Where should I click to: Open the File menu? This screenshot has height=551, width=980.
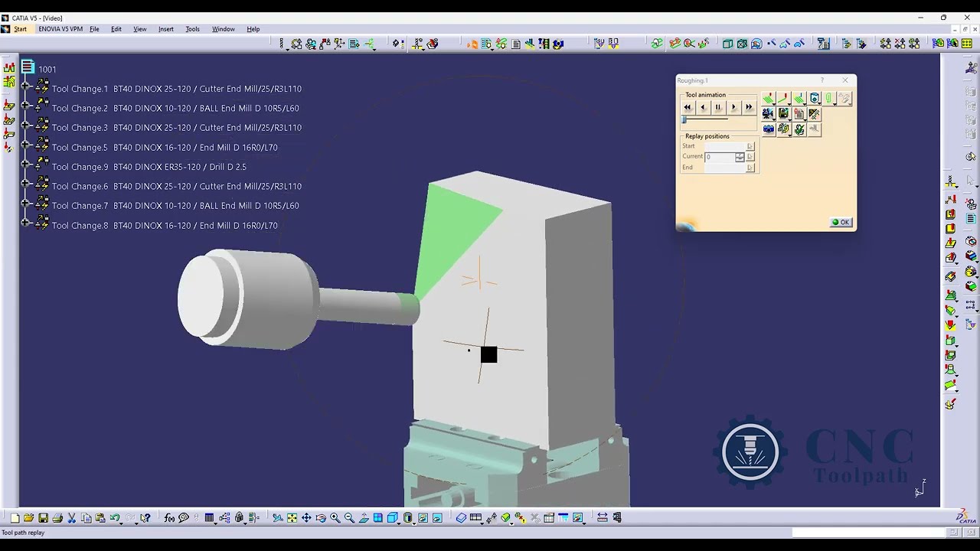click(x=94, y=29)
